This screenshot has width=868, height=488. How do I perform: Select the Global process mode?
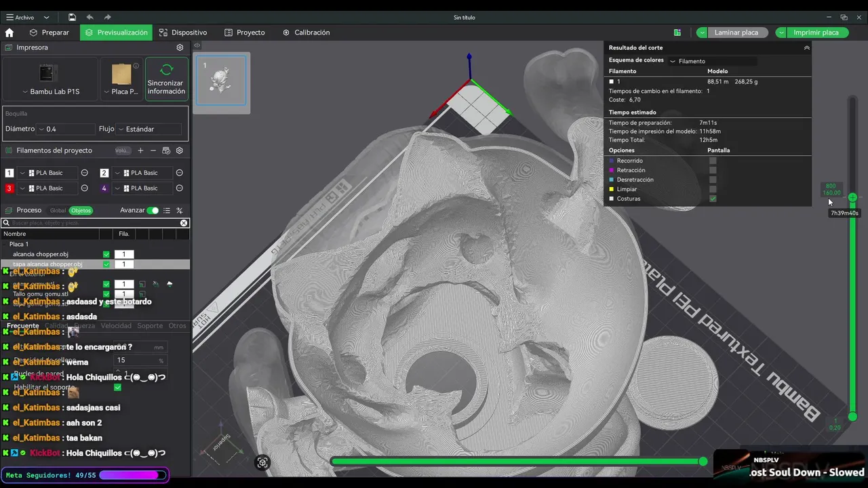pos(58,211)
